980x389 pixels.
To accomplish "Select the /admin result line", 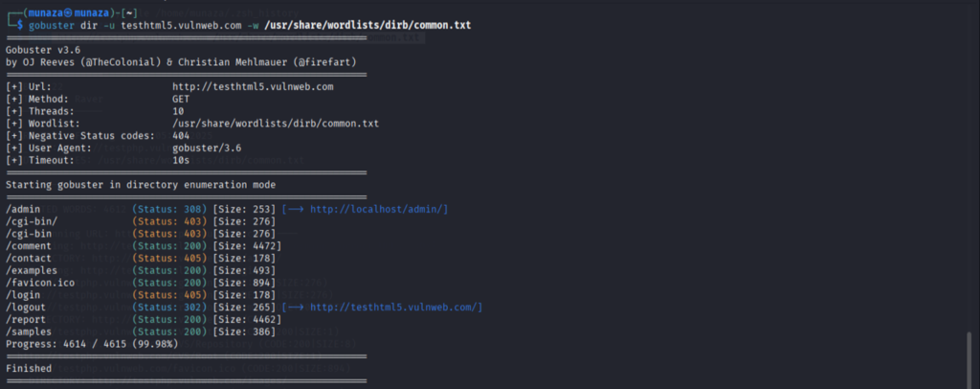I will (x=227, y=209).
